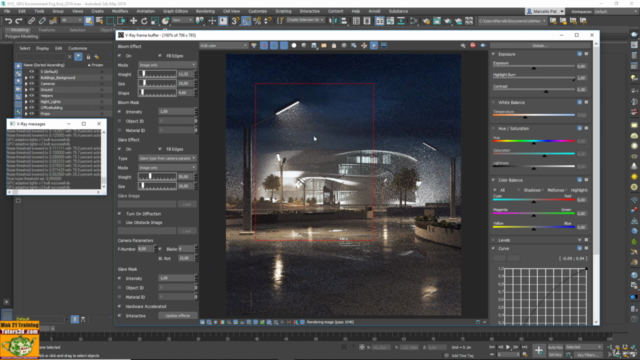Toggle the Percent Snap icon
Screen dimensions: 640x360
pyautogui.click(x=257, y=21)
